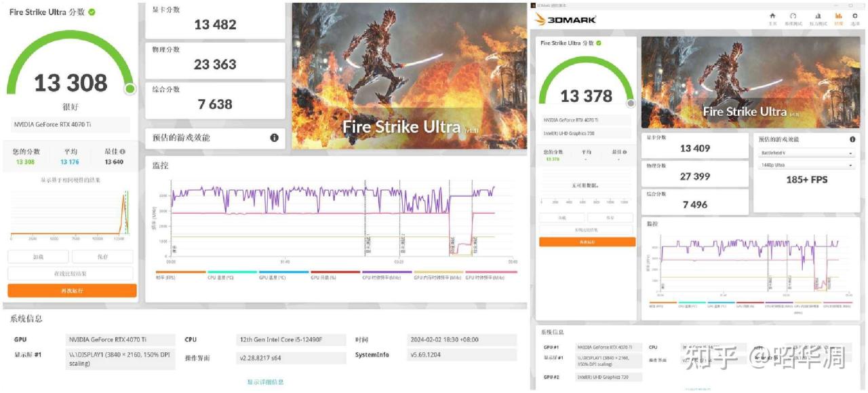868x393 pixels.
Task: Open Benchmarks tab icon in right 3DMark window
Action: tap(793, 18)
